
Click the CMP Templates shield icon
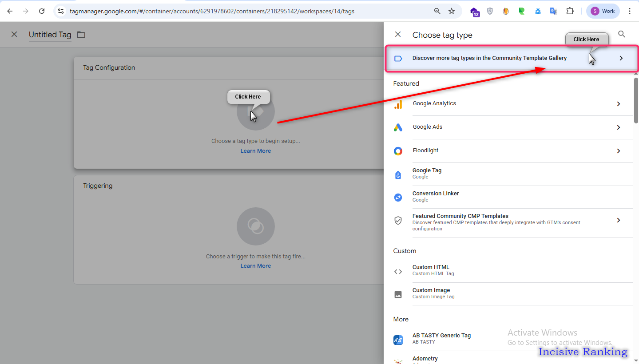click(398, 220)
